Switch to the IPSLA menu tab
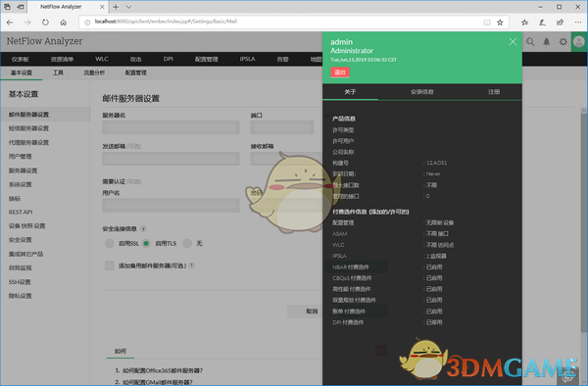The width and height of the screenshot is (588, 386). coord(248,59)
